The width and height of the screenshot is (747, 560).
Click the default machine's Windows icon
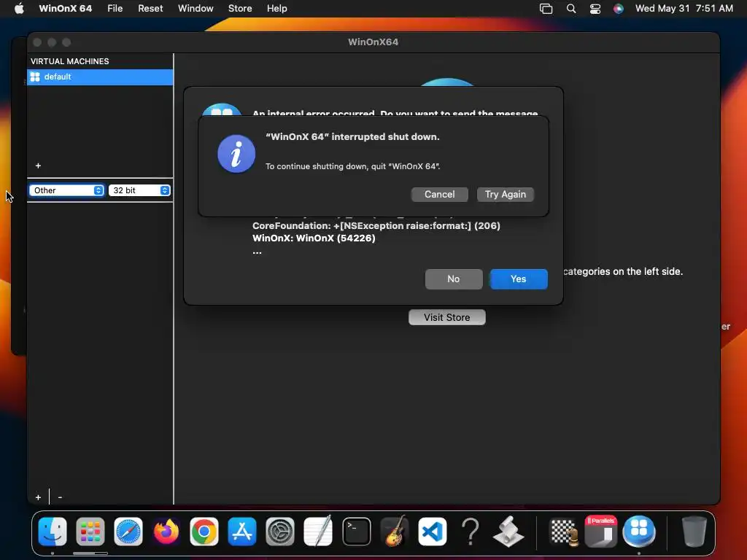coord(35,77)
